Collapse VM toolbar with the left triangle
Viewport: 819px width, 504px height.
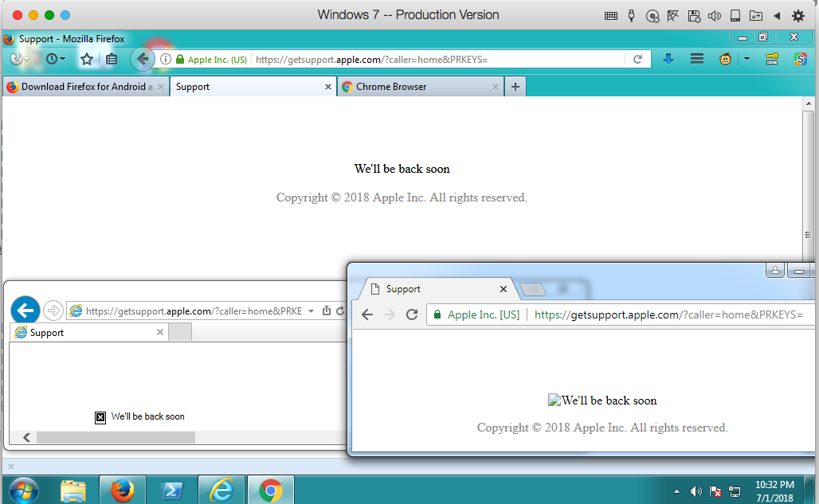pyautogui.click(x=777, y=16)
